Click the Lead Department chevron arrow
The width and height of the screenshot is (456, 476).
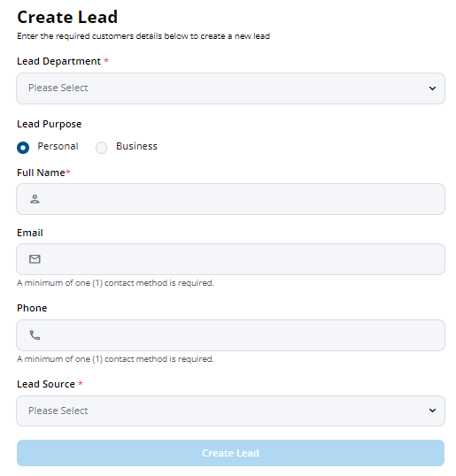point(432,88)
